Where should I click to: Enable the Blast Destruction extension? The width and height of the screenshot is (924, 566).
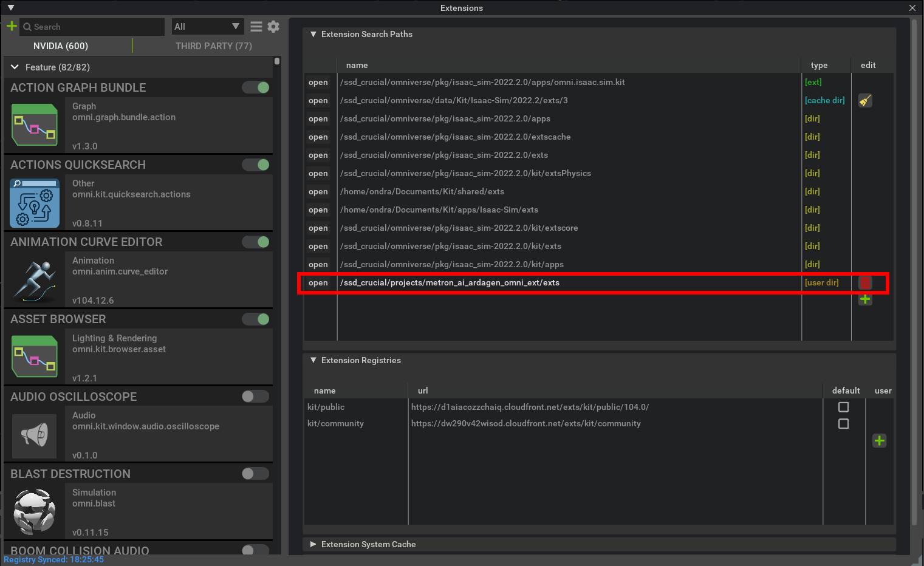pos(256,473)
